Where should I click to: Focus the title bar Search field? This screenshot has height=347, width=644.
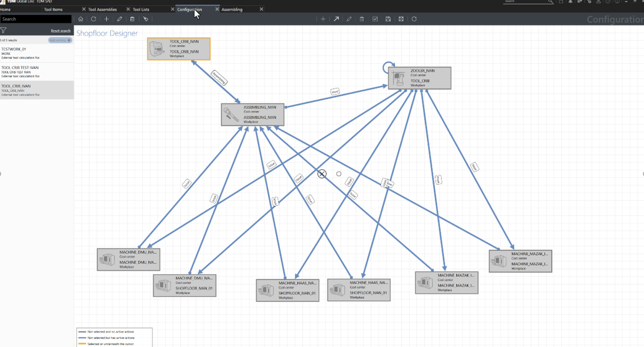[526, 2]
